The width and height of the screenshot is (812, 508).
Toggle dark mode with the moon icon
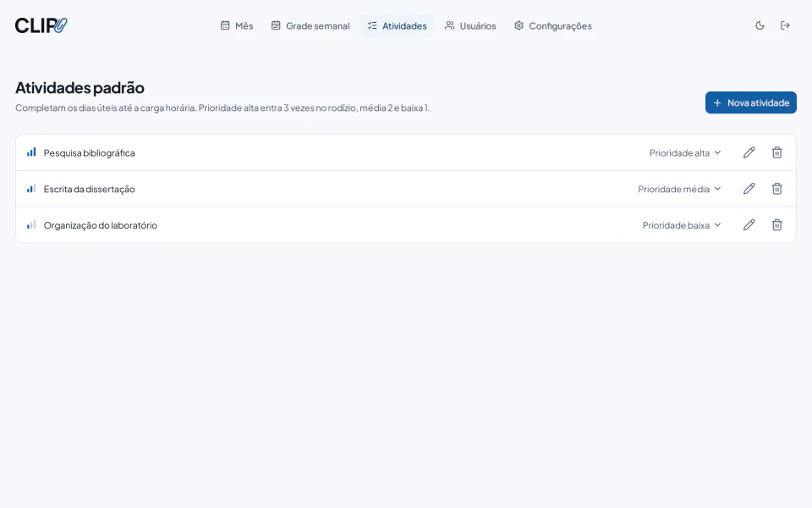760,25
